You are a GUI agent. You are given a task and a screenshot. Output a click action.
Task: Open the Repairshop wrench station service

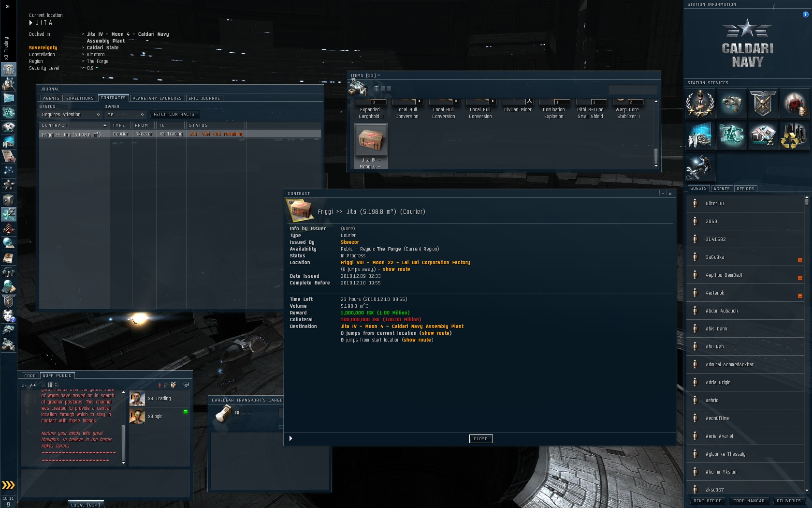click(700, 166)
